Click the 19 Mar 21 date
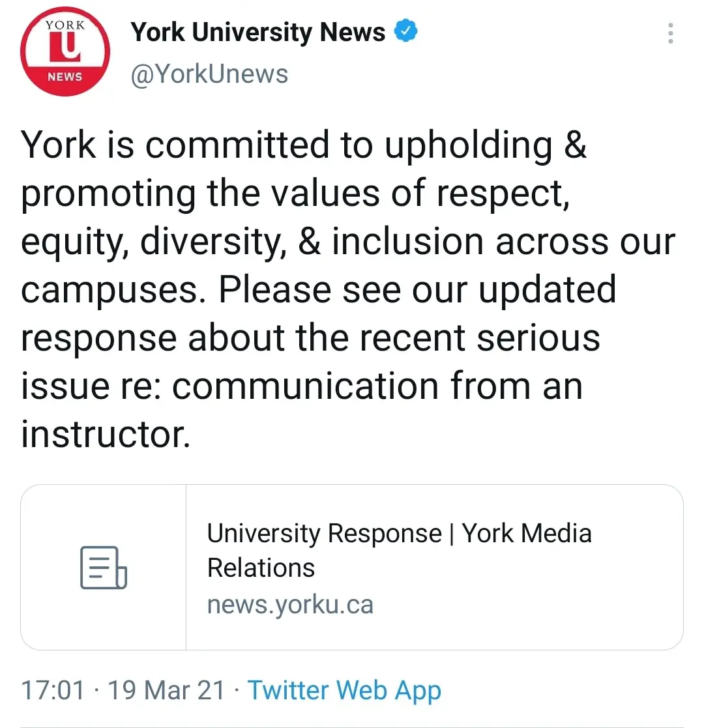 coord(166,690)
